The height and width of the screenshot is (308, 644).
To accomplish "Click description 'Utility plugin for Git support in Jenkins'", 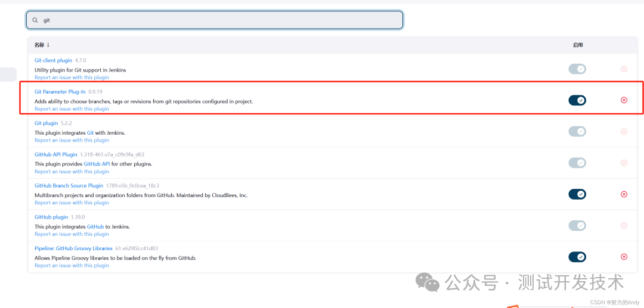I will pyautogui.click(x=80, y=70).
